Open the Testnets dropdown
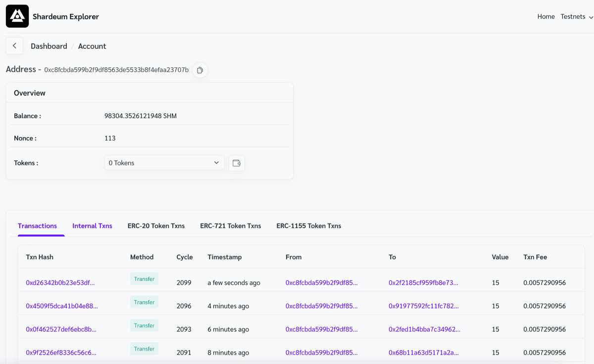Image resolution: width=594 pixels, height=364 pixels. (x=576, y=16)
